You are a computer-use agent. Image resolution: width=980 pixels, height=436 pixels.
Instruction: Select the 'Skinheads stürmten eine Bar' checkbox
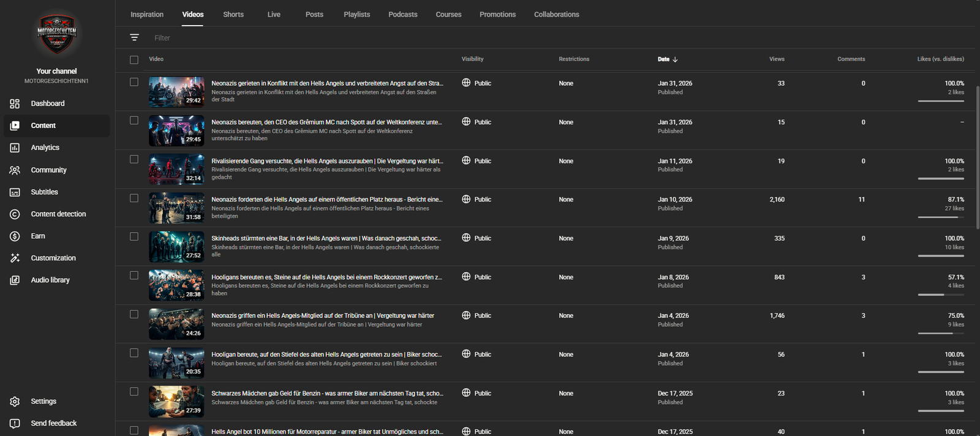(134, 237)
